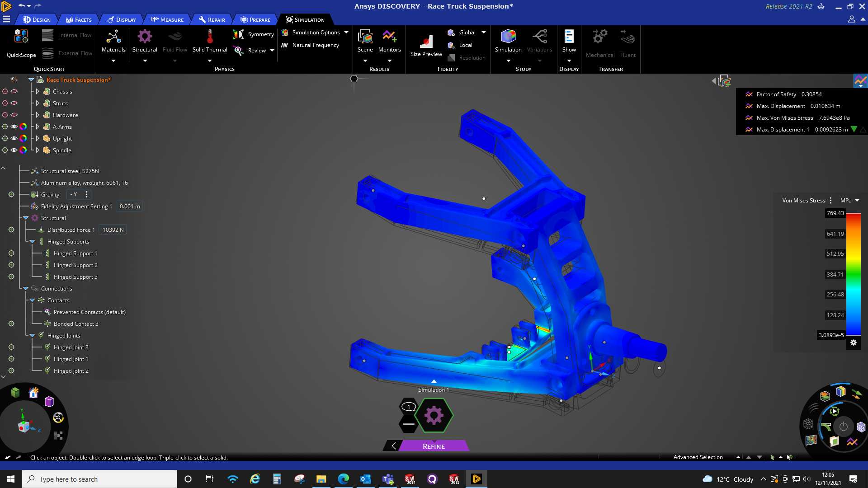Screen dimensions: 868x488
Task: Expand the Chassis tree node
Action: click(x=38, y=91)
